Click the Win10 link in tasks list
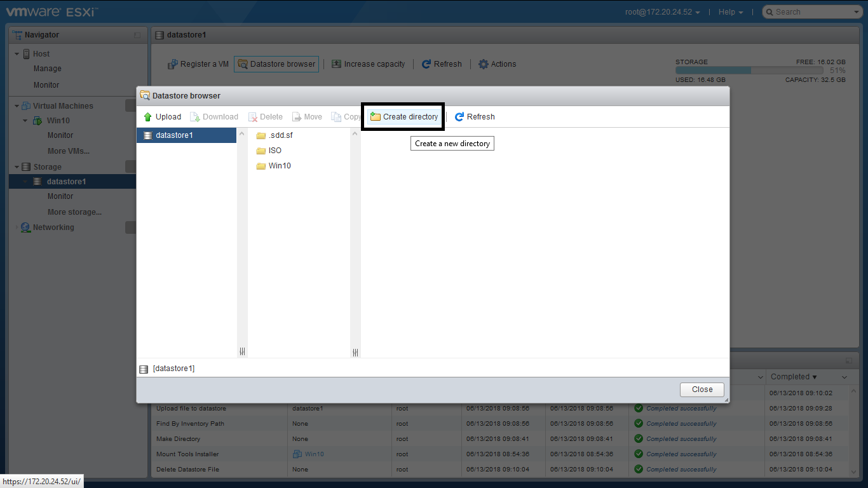The height and width of the screenshot is (488, 868). coord(314,454)
